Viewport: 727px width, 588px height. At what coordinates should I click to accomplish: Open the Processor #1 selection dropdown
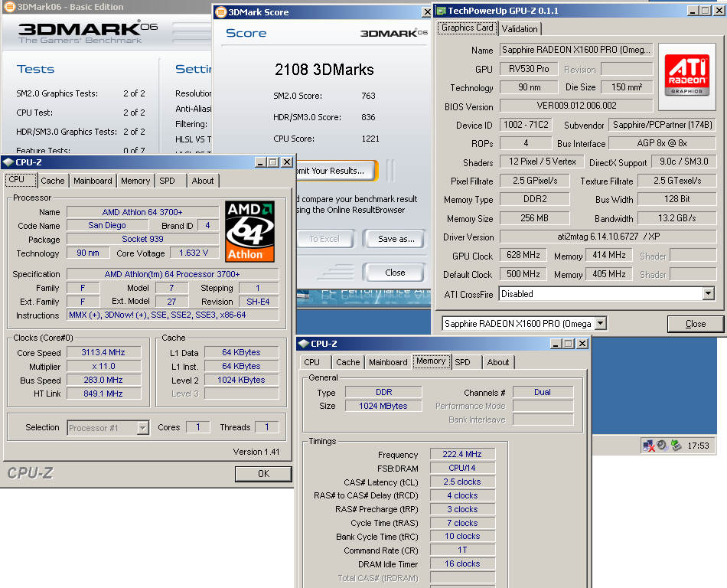[x=143, y=427]
